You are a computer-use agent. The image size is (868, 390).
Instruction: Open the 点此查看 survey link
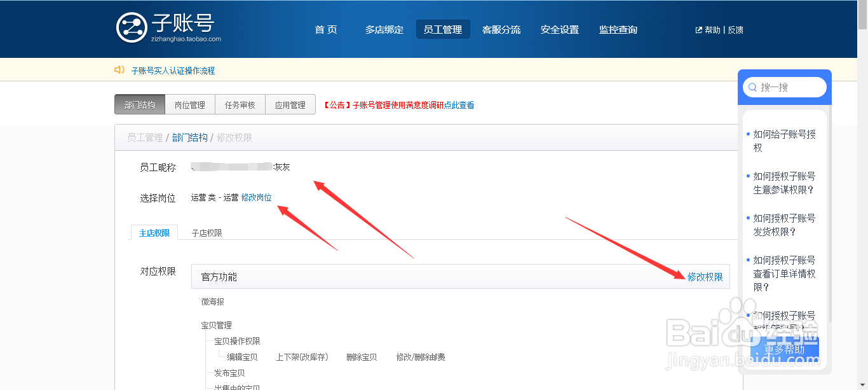[x=459, y=105]
